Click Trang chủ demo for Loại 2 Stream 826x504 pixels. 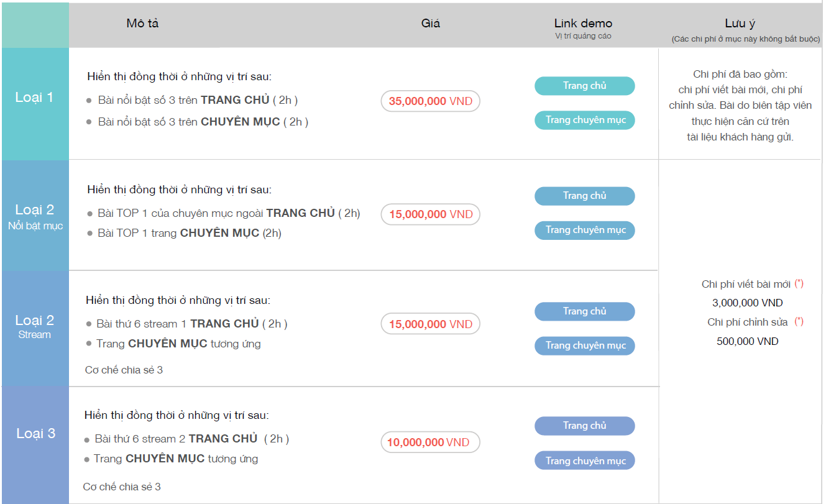[584, 311]
